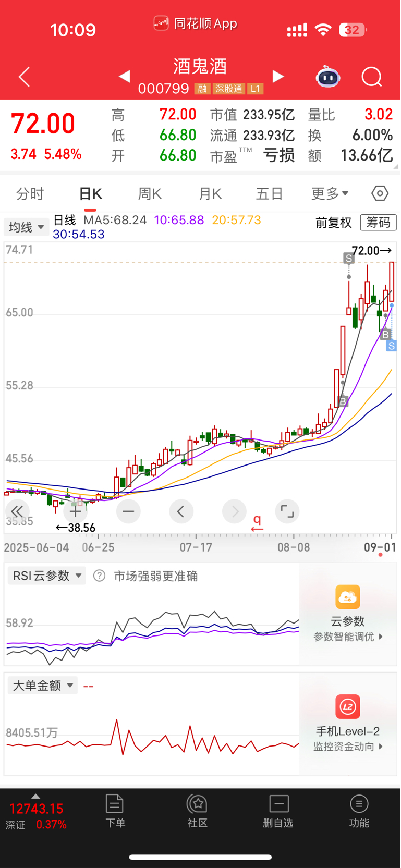
Task: Tap the 深证 index 12743.15
Action: [37, 809]
